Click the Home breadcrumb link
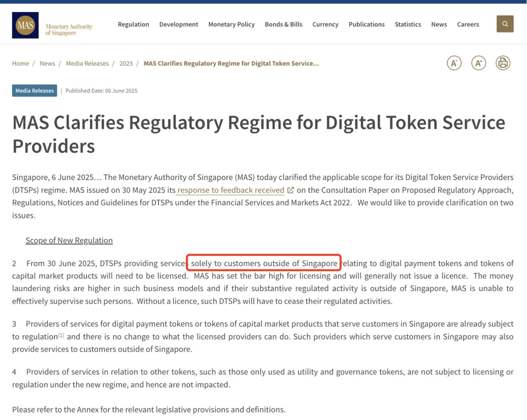This screenshot has height=420, width=527. pyautogui.click(x=20, y=63)
